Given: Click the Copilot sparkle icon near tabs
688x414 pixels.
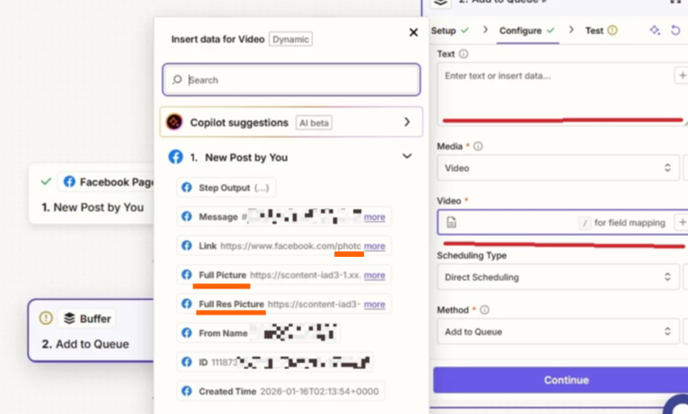Looking at the screenshot, I should coord(654,31).
